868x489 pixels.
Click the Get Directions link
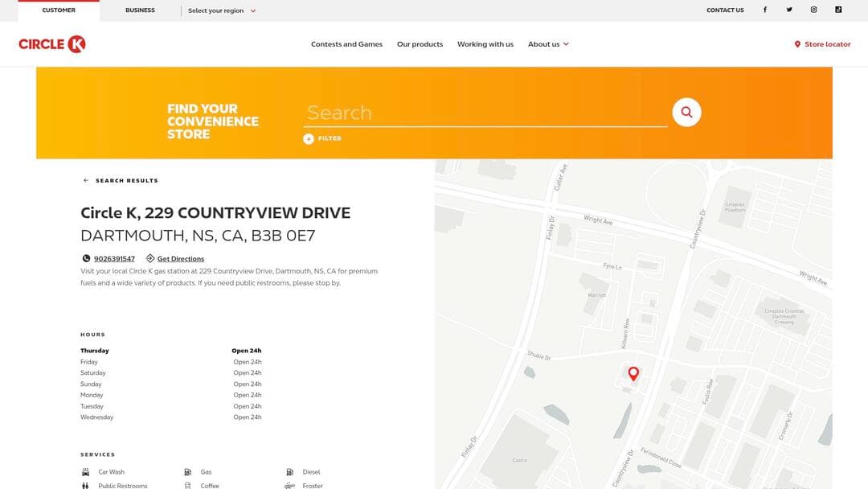coord(180,259)
